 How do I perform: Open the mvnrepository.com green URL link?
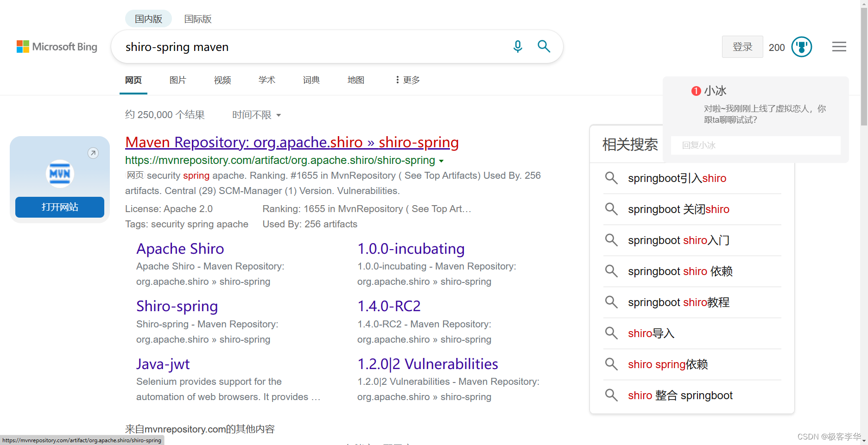click(280, 160)
